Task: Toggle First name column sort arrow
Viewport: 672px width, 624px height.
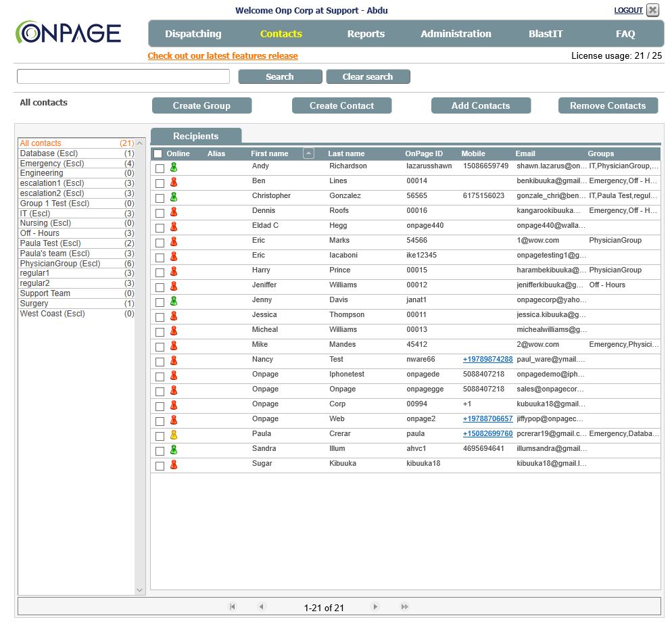Action: 308,153
